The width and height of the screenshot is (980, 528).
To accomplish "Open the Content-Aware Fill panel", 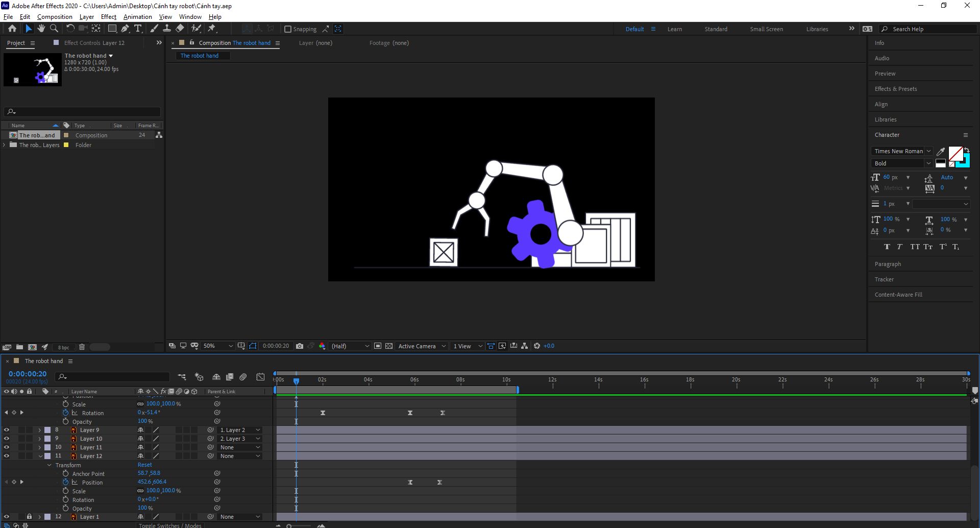I will click(x=898, y=295).
